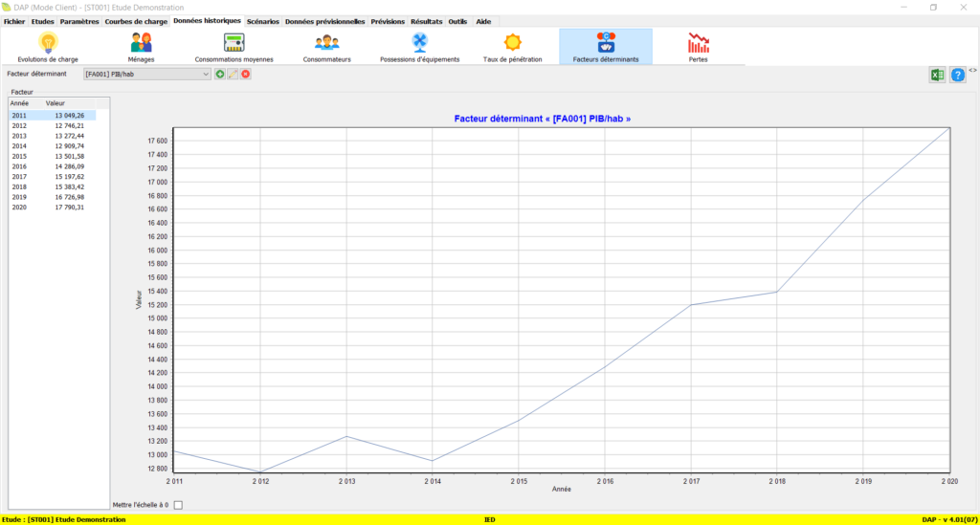Expand the Facteur déterminant dropdown

206,74
